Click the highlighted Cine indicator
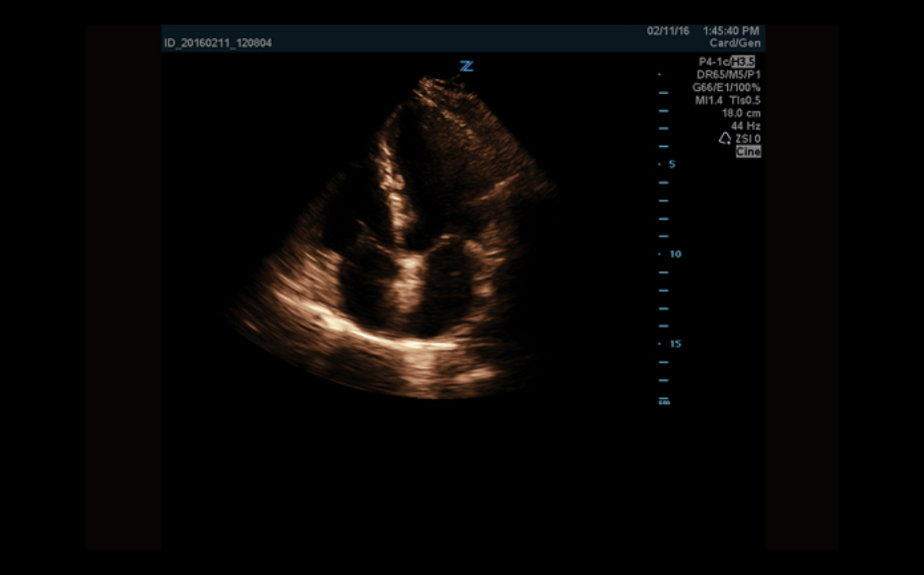 pyautogui.click(x=748, y=152)
